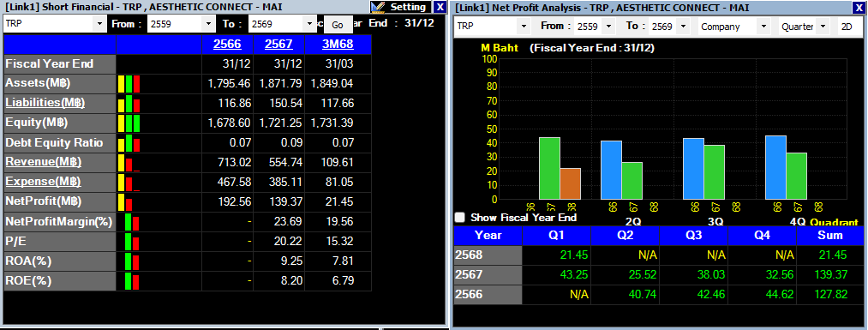Expand the TRP symbol dropdown in Short Financial
The image size is (868, 330).
[x=99, y=24]
